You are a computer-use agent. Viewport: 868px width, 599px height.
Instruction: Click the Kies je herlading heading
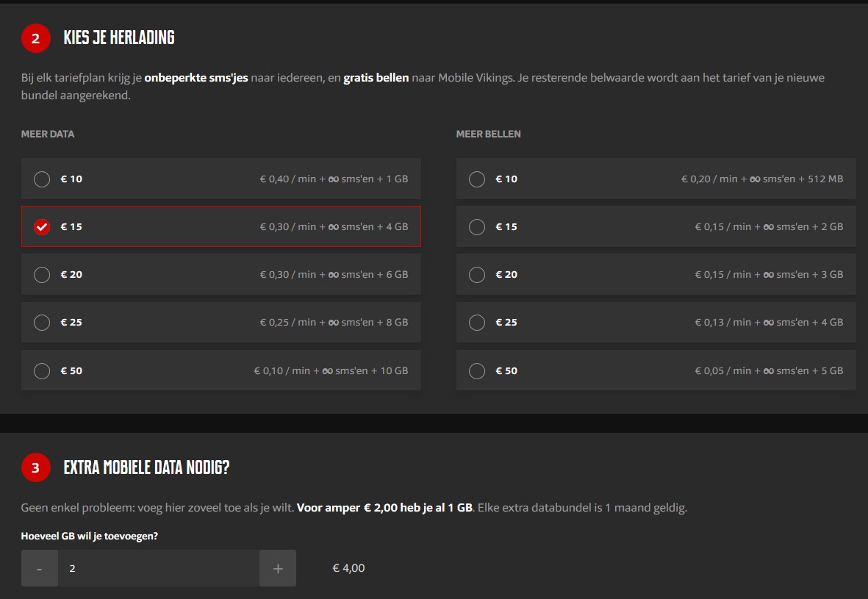coord(119,38)
